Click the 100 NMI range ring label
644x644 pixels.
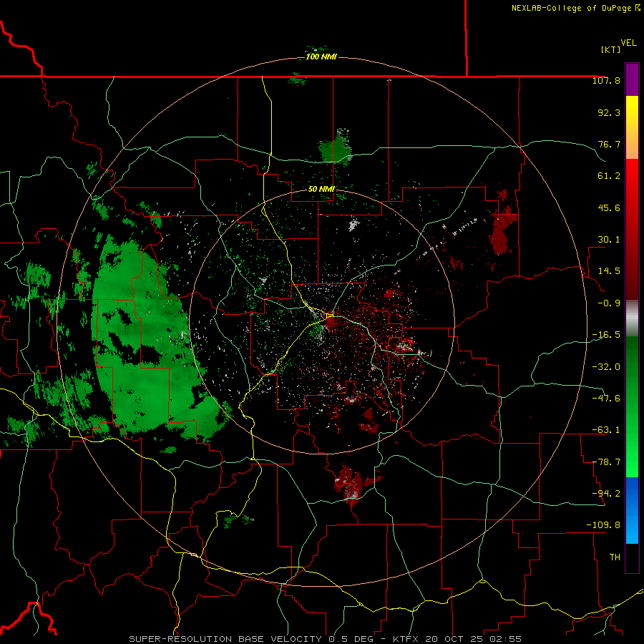tap(321, 57)
